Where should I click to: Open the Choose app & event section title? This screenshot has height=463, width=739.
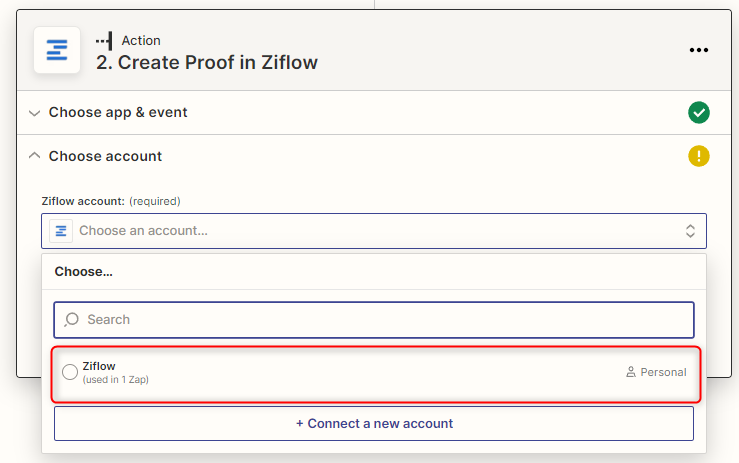pyautogui.click(x=118, y=113)
